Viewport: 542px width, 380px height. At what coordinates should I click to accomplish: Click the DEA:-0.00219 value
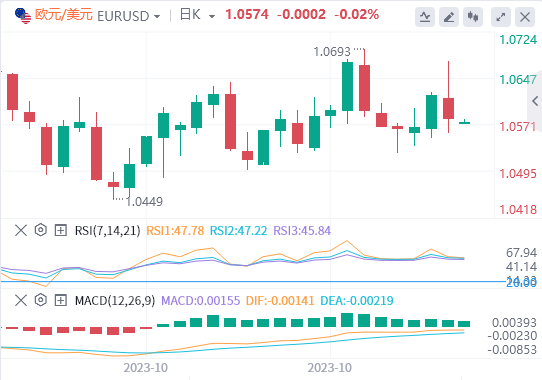tap(357, 301)
